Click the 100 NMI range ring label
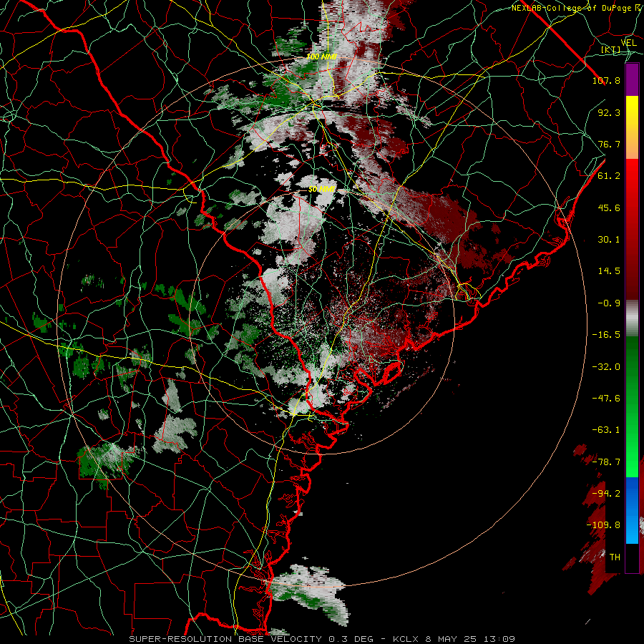Image resolution: width=644 pixels, height=644 pixels. [x=321, y=57]
